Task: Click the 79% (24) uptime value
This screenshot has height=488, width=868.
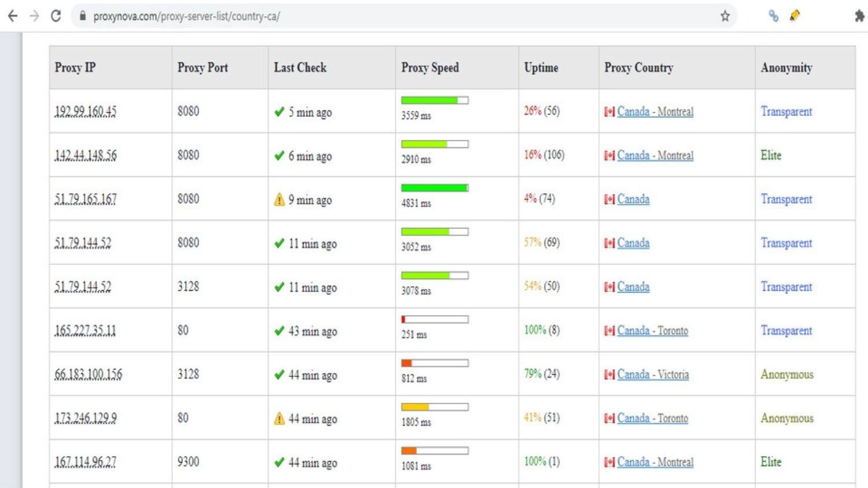Action: [x=542, y=374]
